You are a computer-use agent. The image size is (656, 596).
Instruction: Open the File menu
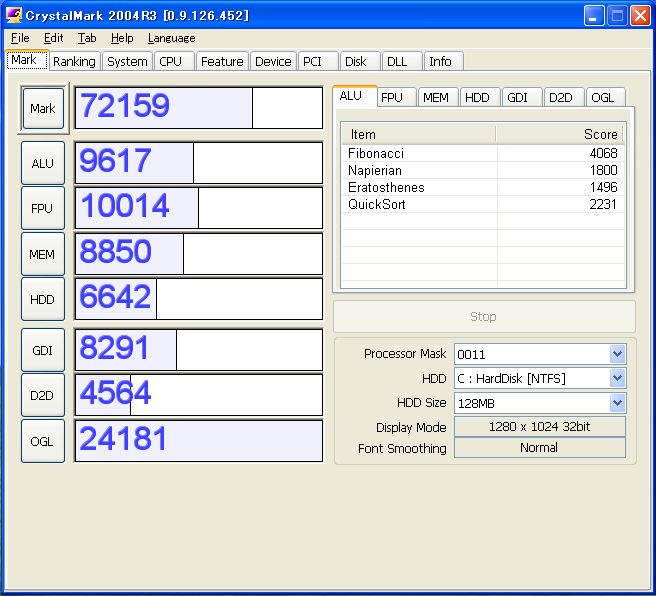pyautogui.click(x=20, y=38)
